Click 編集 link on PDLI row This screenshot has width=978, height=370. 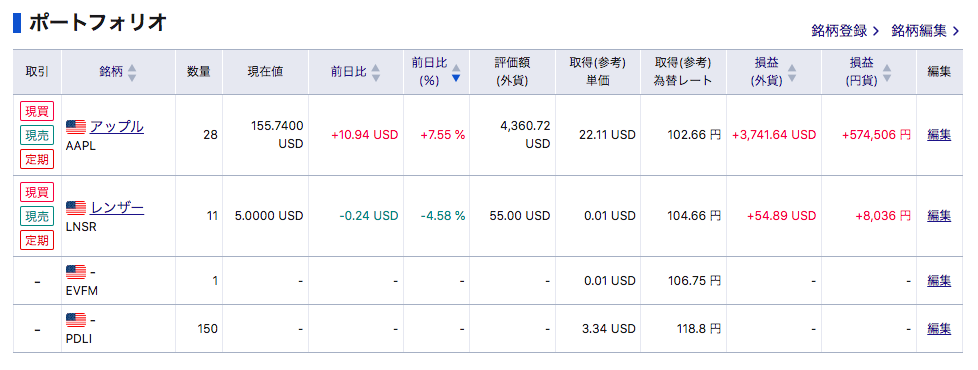pos(939,329)
